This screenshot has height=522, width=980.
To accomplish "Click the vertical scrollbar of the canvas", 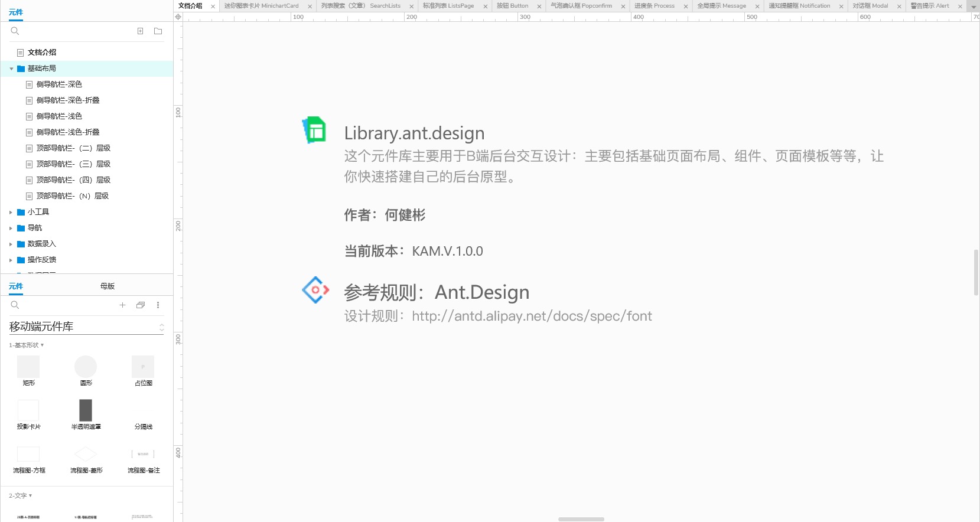I will coord(976,272).
